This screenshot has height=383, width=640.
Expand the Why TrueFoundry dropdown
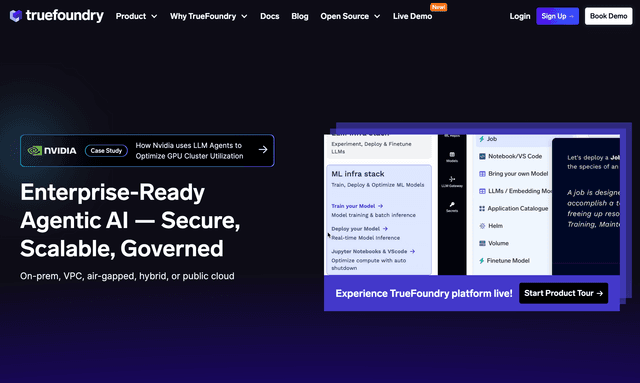(x=209, y=16)
